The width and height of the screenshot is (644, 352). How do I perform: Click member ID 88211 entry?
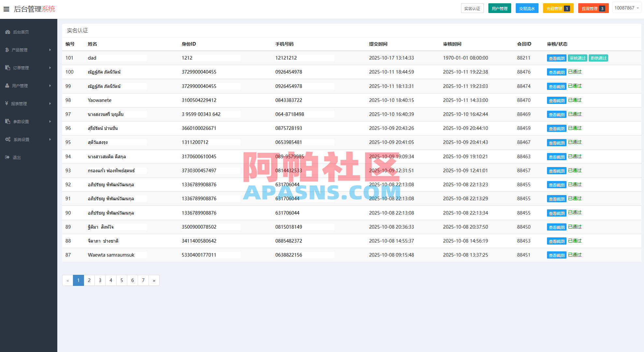click(524, 58)
